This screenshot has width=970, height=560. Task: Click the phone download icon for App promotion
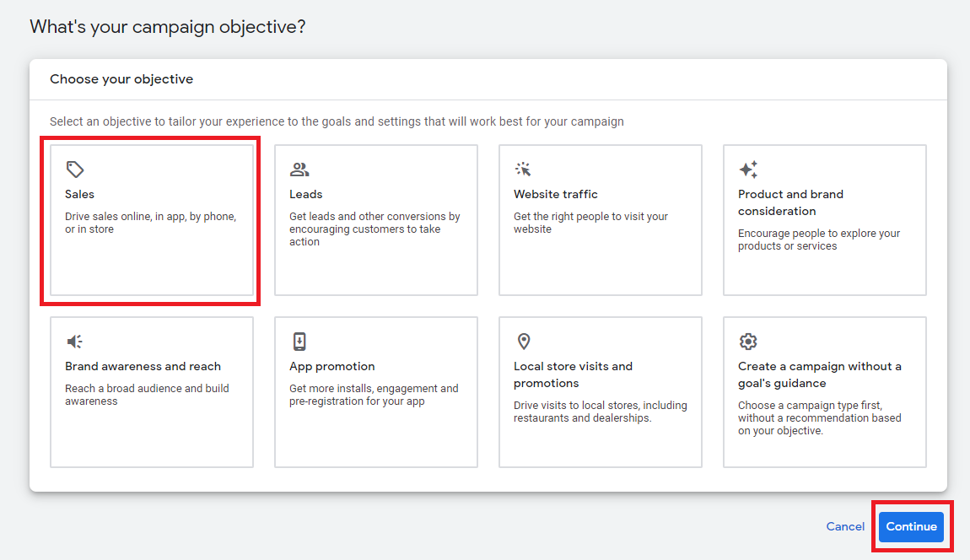(x=299, y=341)
